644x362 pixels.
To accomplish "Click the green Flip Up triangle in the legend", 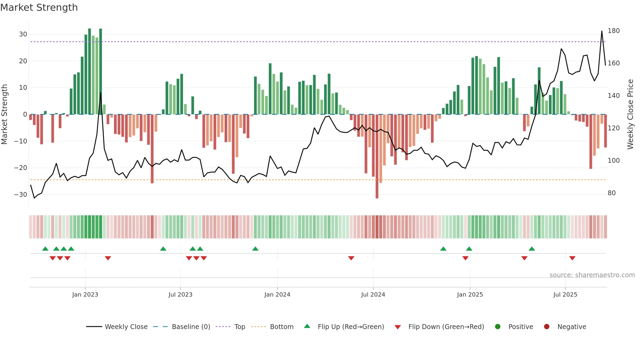I will (307, 326).
